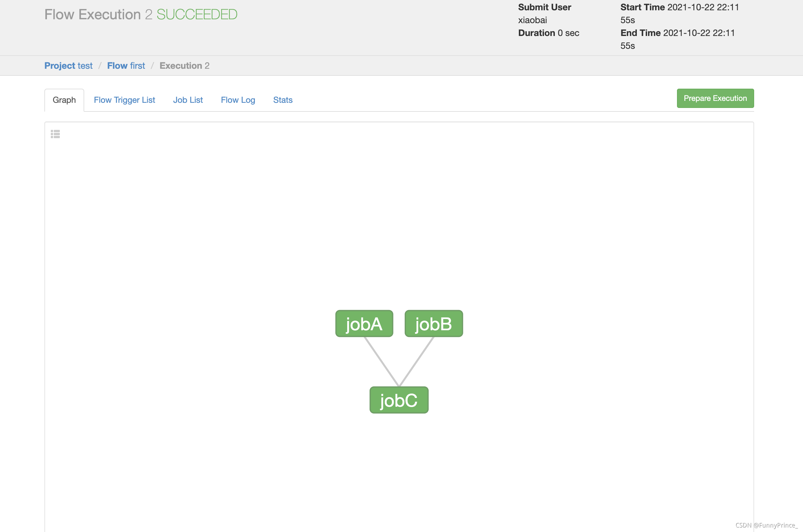The height and width of the screenshot is (532, 803).
Task: Select the Graph tab
Action: tap(64, 100)
